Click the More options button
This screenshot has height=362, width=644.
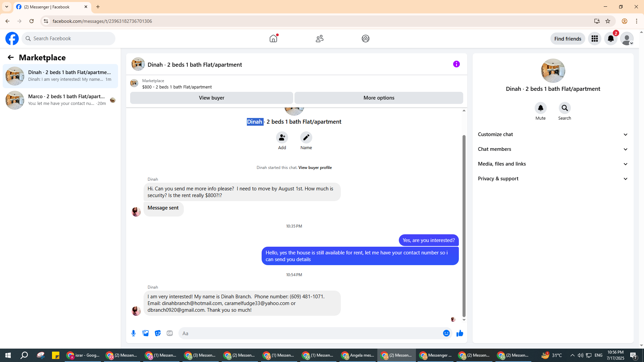pyautogui.click(x=379, y=98)
